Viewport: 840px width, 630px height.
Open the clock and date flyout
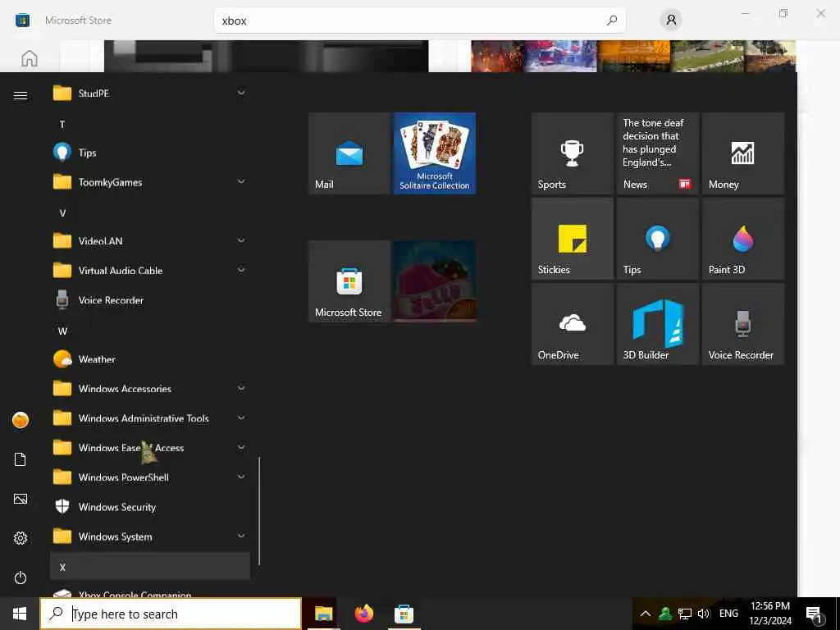click(x=770, y=614)
